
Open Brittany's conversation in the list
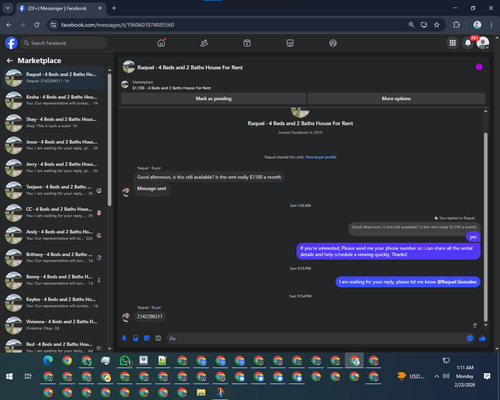point(54,257)
